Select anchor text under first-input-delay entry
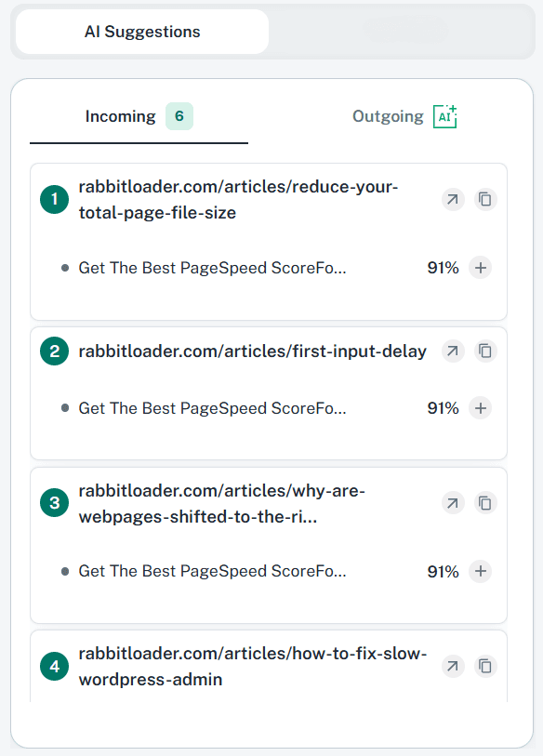The image size is (543, 756). [x=212, y=408]
